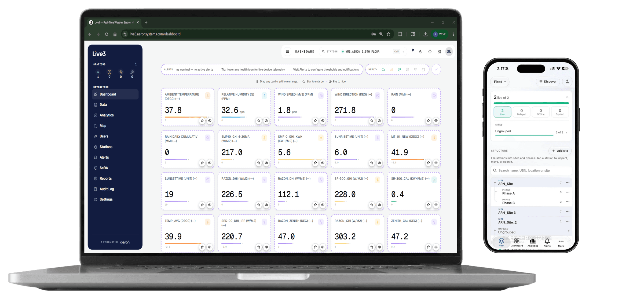Open Phase A more options menu
Image resolution: width=644 pixels, height=299 pixels.
click(568, 192)
